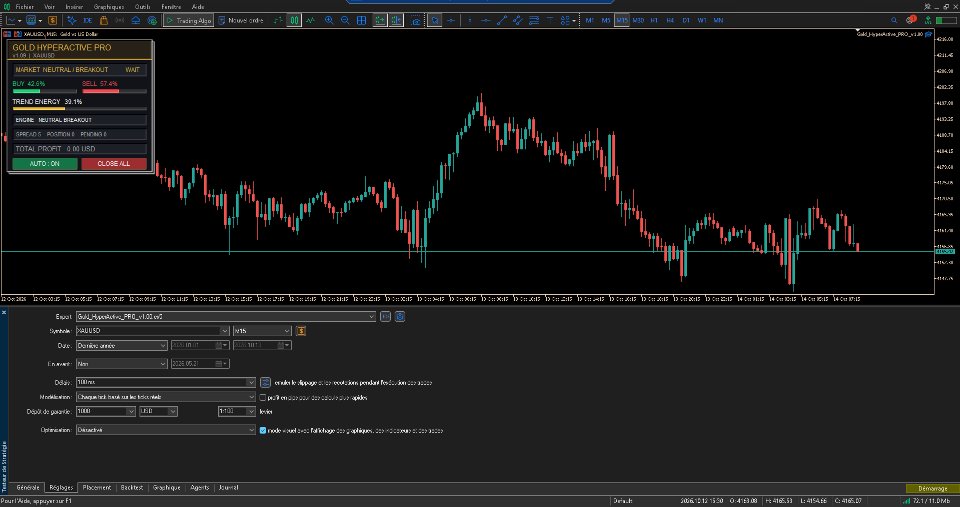960x507 pixels.
Task: Expand the Date Dernière année dropdown
Action: pos(163,345)
